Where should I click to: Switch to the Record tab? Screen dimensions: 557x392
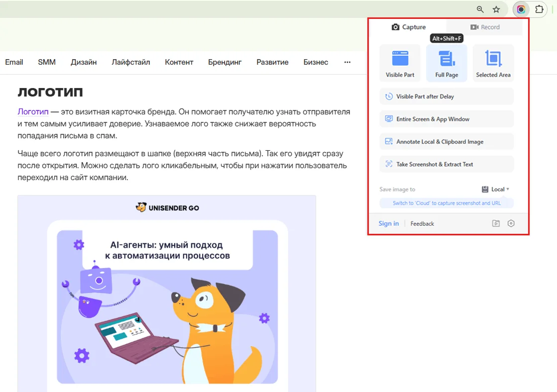(x=484, y=27)
